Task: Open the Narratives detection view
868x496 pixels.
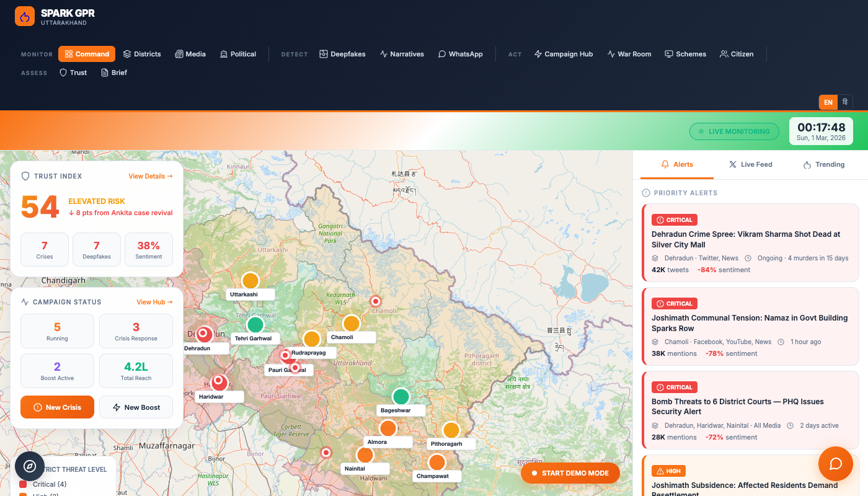Action: 402,54
